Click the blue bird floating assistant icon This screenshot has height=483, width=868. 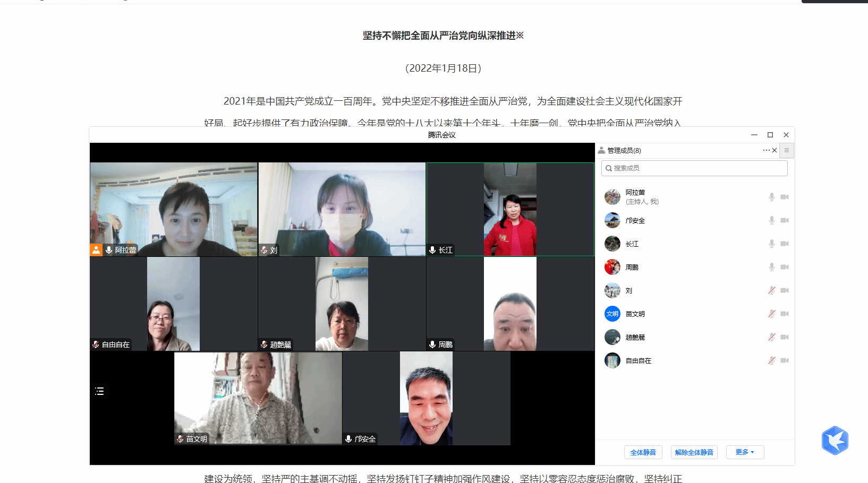point(835,441)
